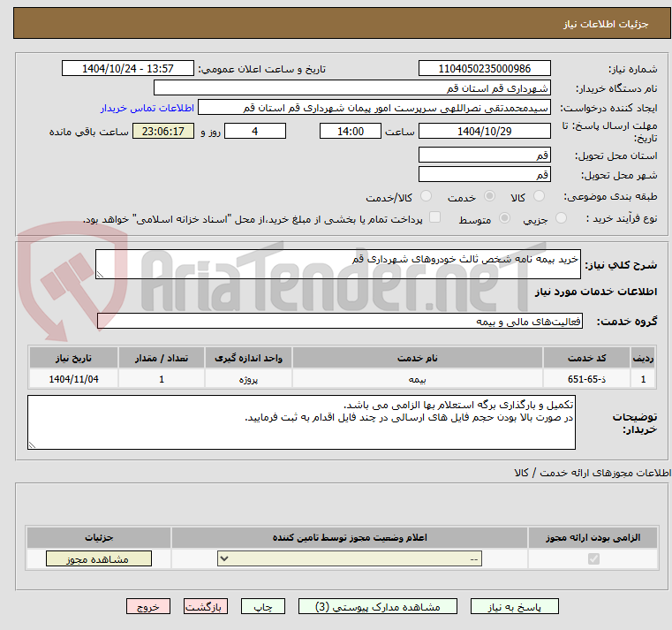The height and width of the screenshot is (630, 672).
Task: Click resize handle of شرح کلی نیاز textarea
Action: point(100,275)
